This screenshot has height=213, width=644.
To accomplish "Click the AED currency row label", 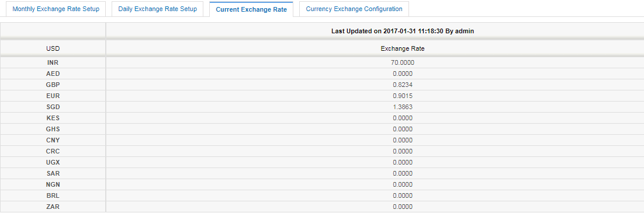I will click(x=53, y=74).
